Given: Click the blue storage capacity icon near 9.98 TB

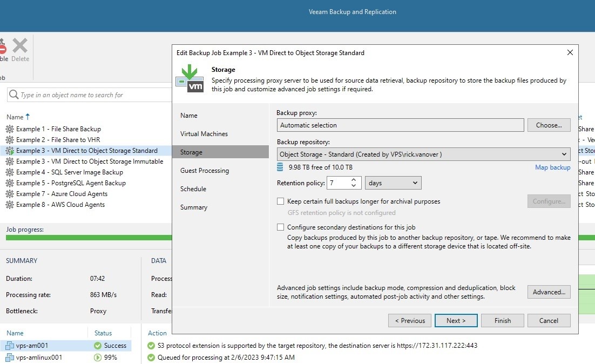Looking at the screenshot, I should (x=281, y=167).
